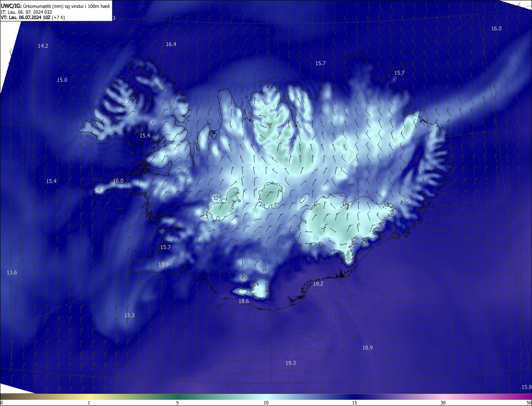Click the 0 tick on the color scale
The height and width of the screenshot is (406, 532).
(x=2, y=403)
